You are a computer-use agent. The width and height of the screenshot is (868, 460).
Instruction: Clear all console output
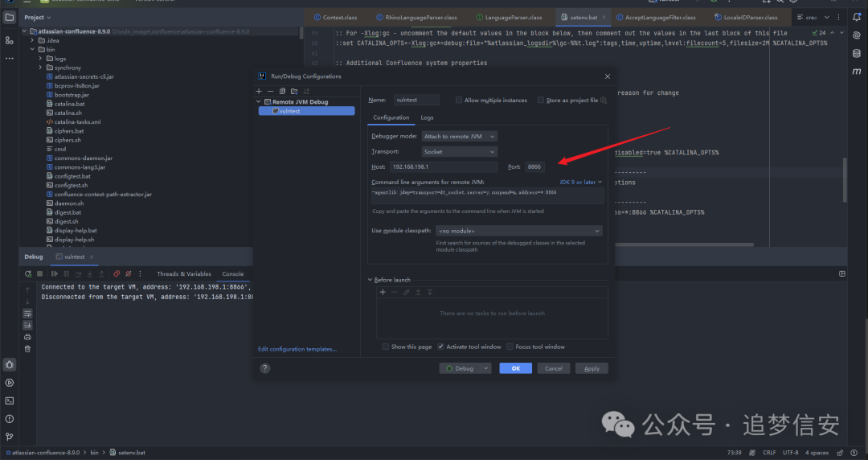click(x=27, y=348)
